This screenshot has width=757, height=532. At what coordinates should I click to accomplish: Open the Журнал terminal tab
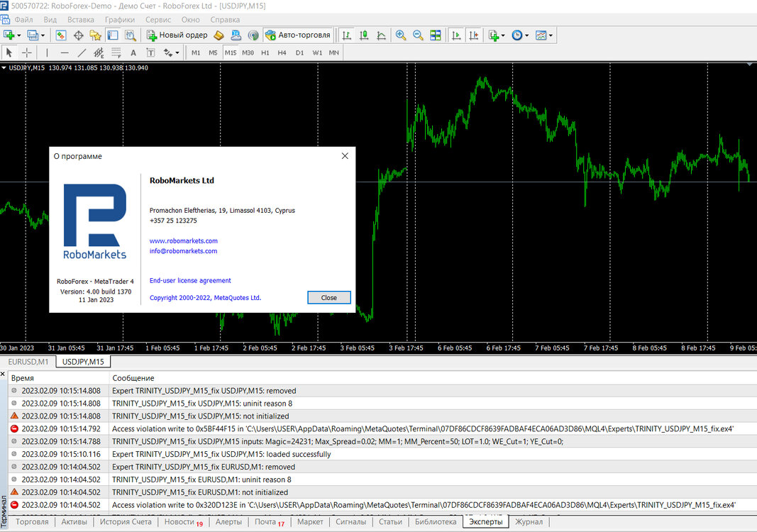[x=529, y=522]
